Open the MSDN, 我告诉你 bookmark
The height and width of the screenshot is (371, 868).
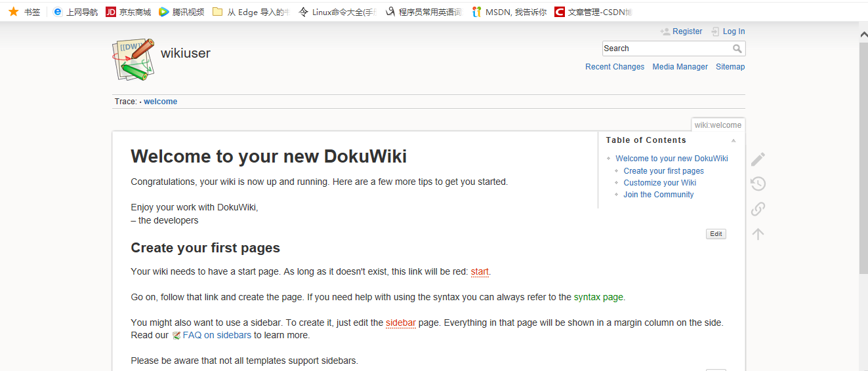509,12
